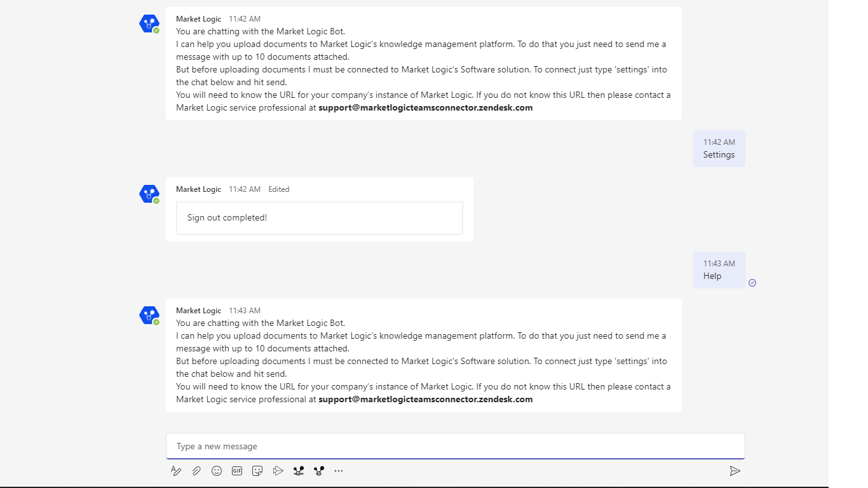Select the sent Settings message bubble

coord(719,149)
